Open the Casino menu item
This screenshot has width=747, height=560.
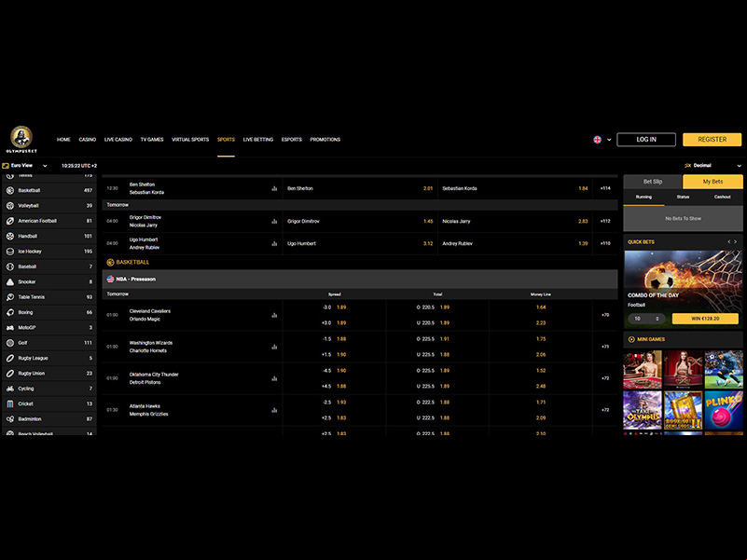87,140
